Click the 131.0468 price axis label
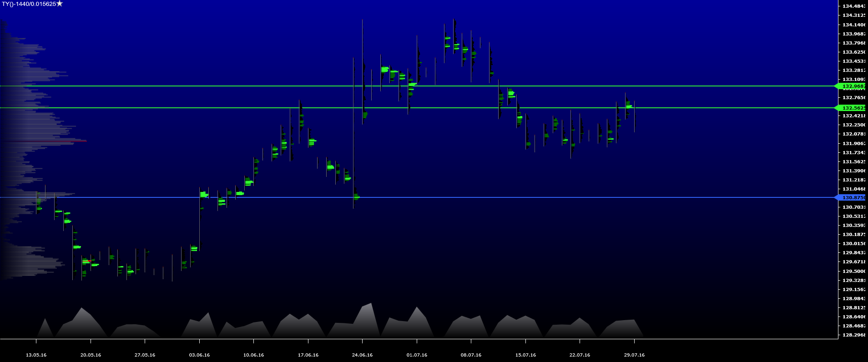868x362 pixels. pos(853,189)
